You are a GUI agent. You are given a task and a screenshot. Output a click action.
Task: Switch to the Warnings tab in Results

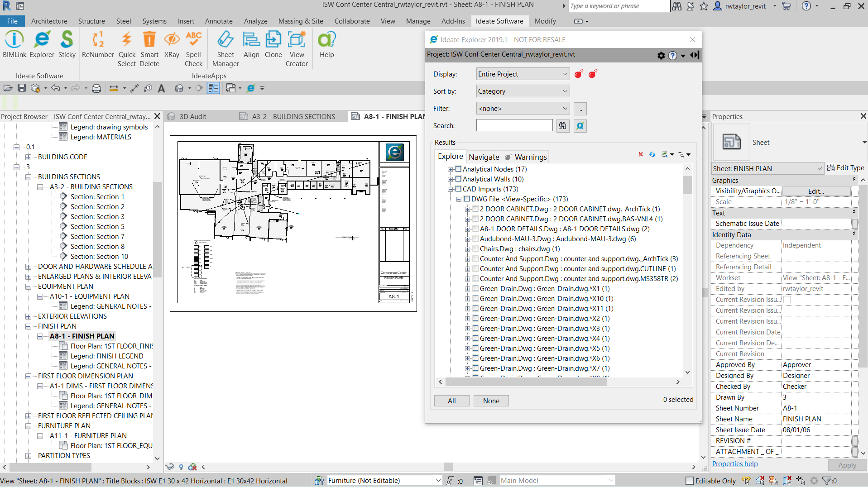526,157
